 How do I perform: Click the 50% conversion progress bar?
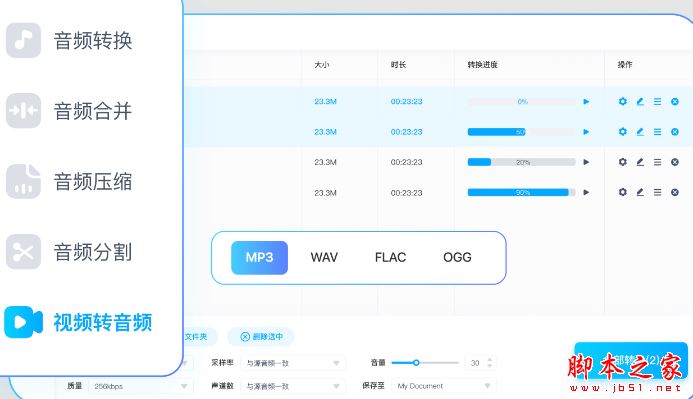click(x=522, y=132)
